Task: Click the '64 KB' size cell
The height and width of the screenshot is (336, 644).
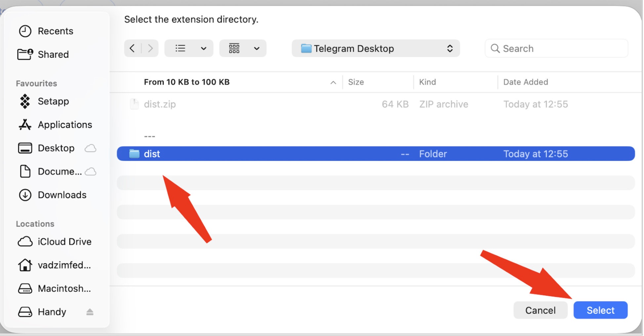Action: [395, 104]
